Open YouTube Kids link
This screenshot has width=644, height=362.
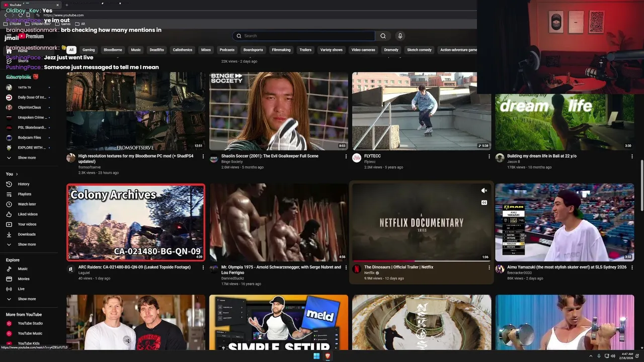(x=29, y=343)
